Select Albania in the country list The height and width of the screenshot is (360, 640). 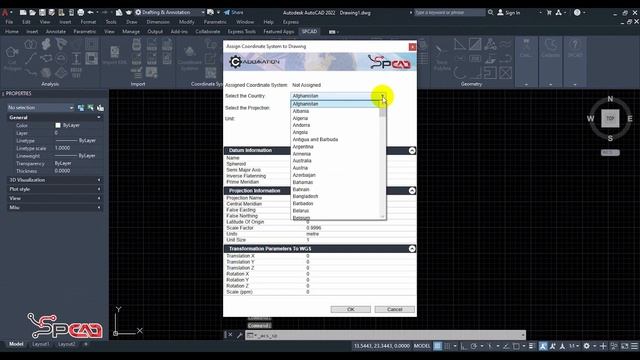[x=301, y=111]
